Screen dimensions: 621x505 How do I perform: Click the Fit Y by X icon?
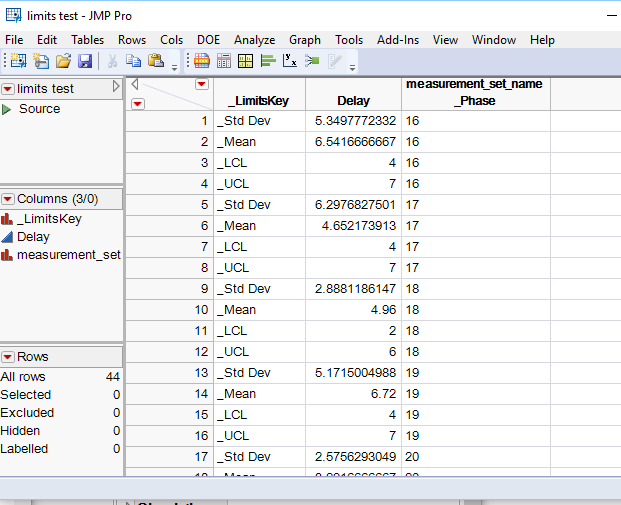[290, 61]
